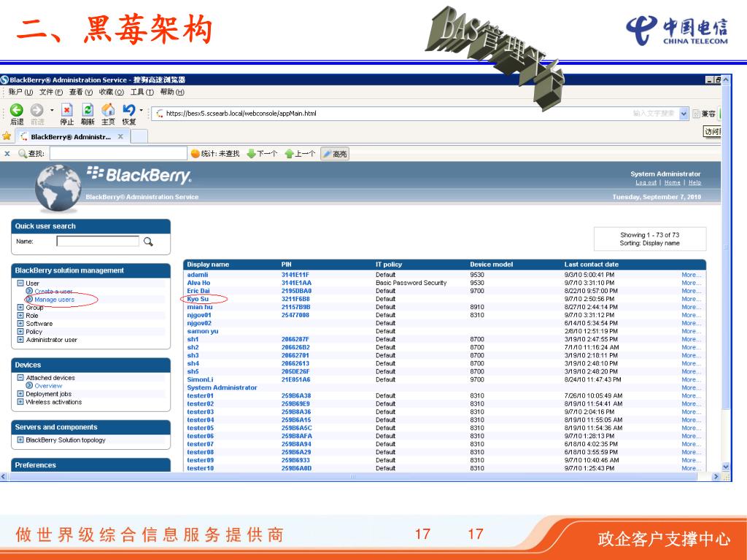Sort by Last contact date header
This screenshot has width=747, height=560.
coord(591,264)
